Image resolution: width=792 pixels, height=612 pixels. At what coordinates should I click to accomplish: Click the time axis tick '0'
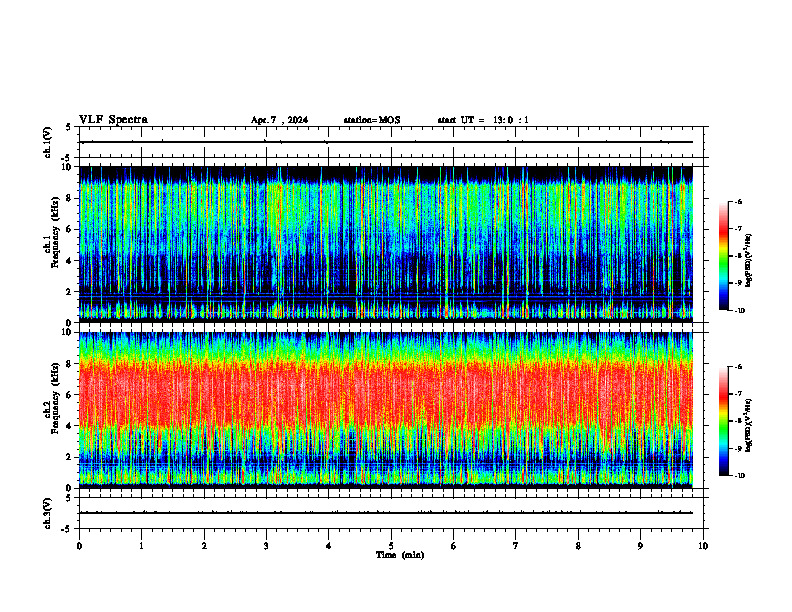coord(79,546)
